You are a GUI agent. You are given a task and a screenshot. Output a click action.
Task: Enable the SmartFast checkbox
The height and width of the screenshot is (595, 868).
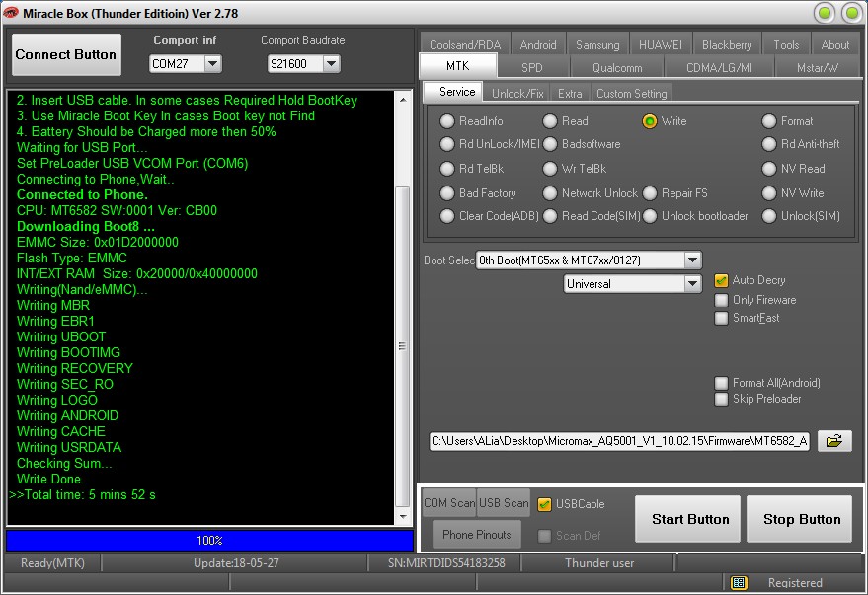721,318
